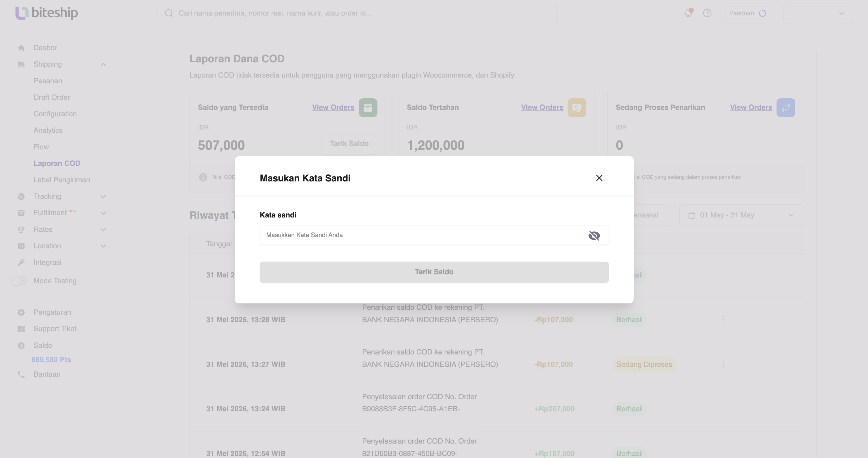This screenshot has height=458, width=868.
Task: Click the yellow money icon
Action: click(577, 107)
